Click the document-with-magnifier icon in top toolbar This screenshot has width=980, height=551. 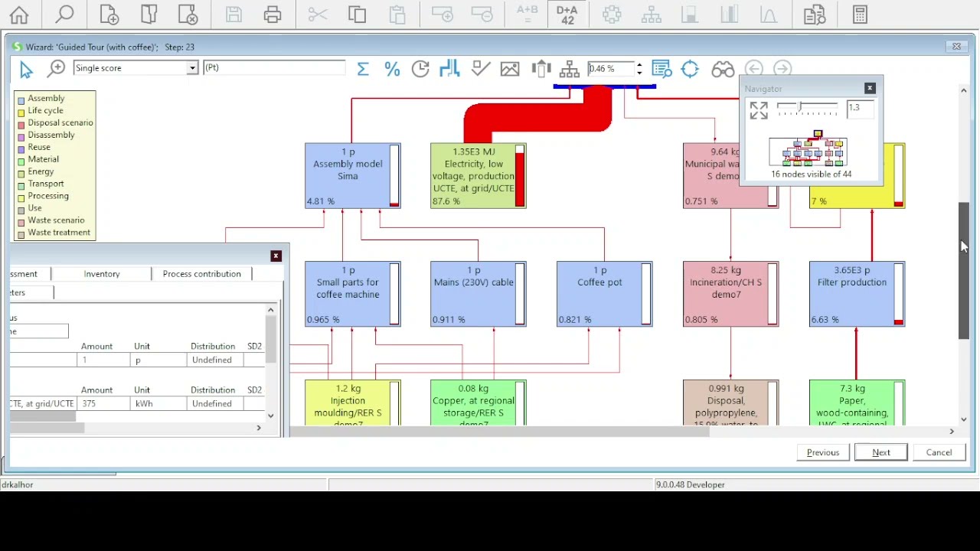(x=814, y=15)
